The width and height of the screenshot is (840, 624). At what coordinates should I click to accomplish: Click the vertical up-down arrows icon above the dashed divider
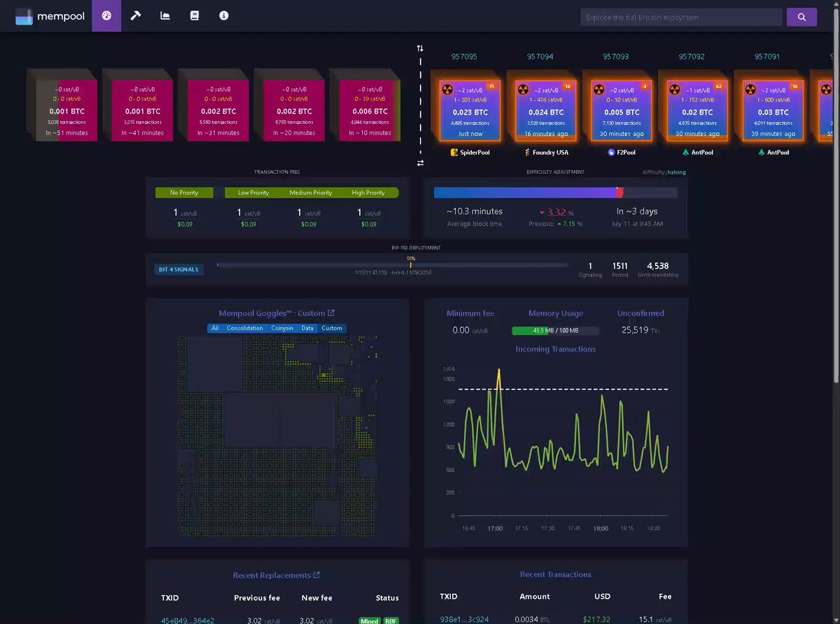pyautogui.click(x=420, y=48)
